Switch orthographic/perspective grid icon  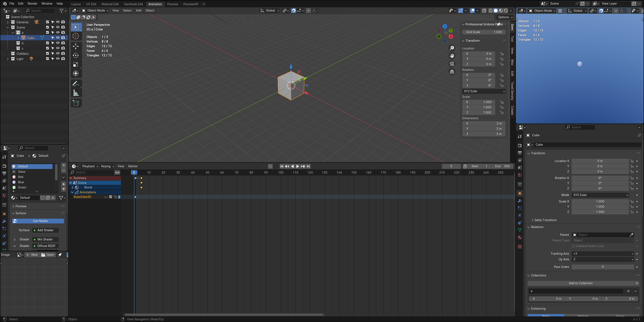click(x=452, y=72)
